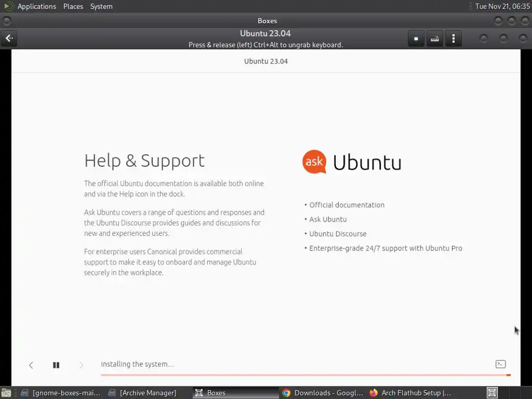
Task: Click the fullscreen toggle icon in Boxes header
Action: click(x=416, y=38)
